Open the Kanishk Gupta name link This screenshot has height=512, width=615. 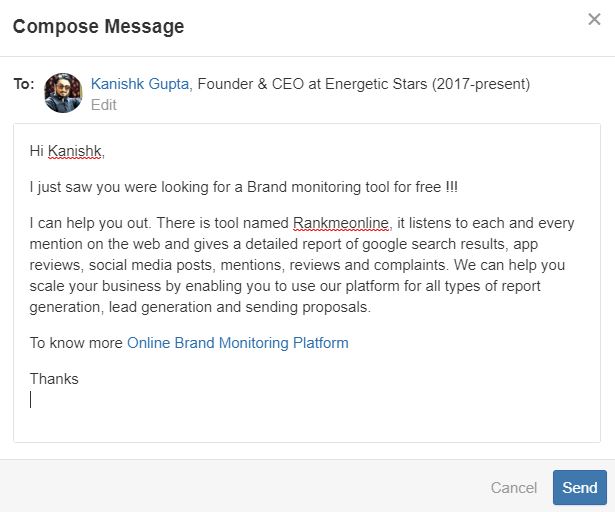pyautogui.click(x=140, y=84)
